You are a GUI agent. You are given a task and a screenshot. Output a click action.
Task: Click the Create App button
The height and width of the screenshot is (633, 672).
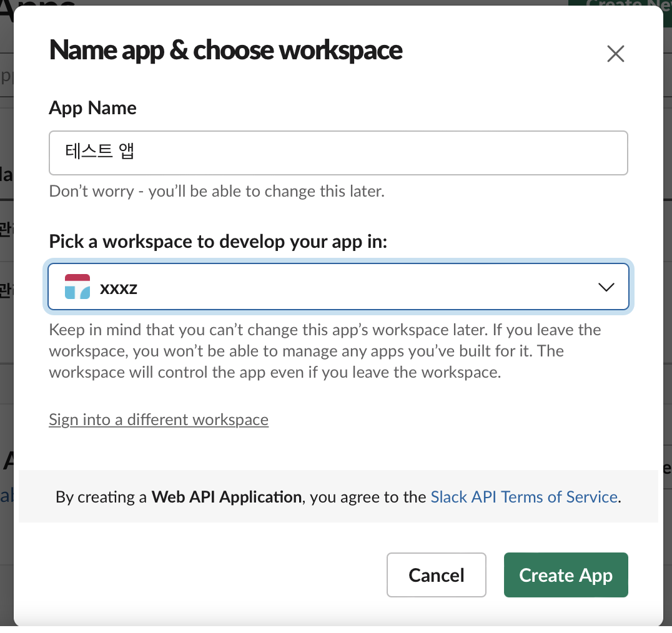(566, 575)
